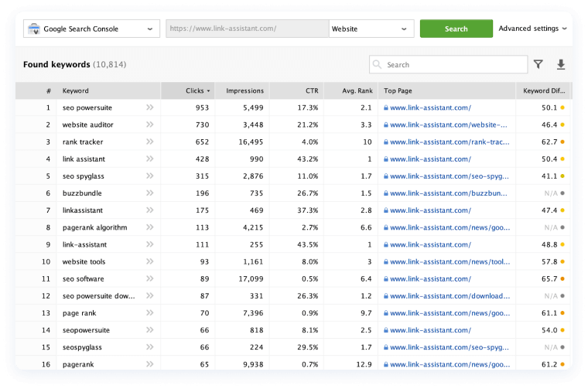The image size is (588, 389).
Task: Open top page link for 'website auditor'
Action: (449, 125)
